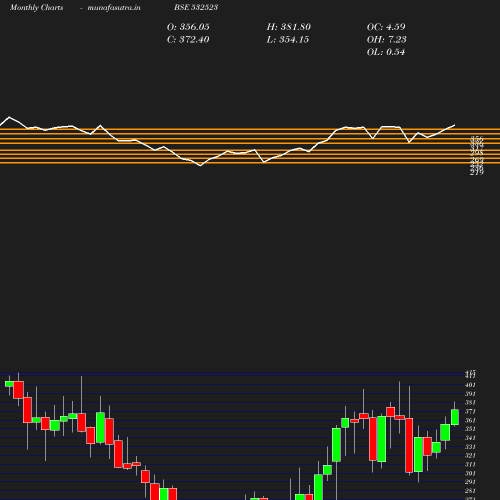Click the OC: 4.59 reading
This screenshot has width=500, height=500.
[x=386, y=27]
